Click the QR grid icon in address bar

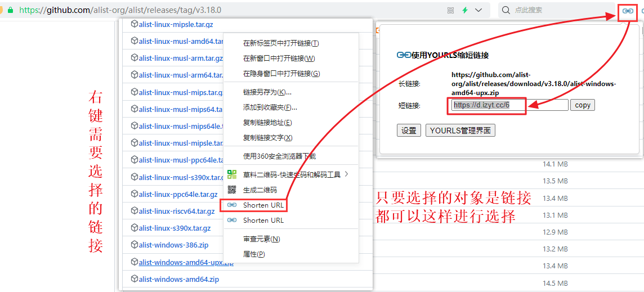coord(450,10)
